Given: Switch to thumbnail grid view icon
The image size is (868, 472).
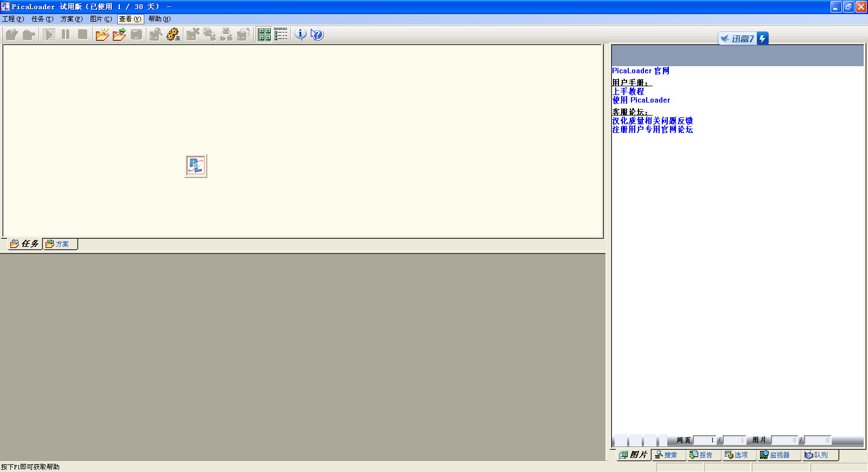Looking at the screenshot, I should (x=264, y=35).
